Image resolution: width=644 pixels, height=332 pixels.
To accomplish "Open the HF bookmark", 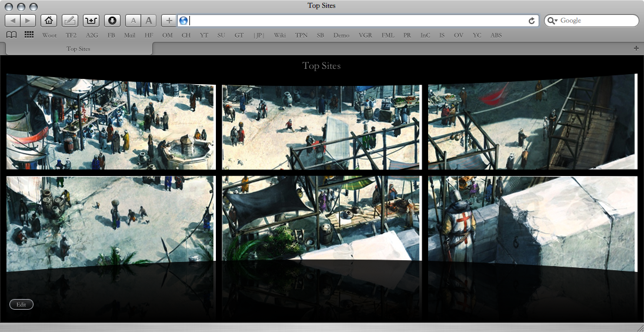I will 149,35.
